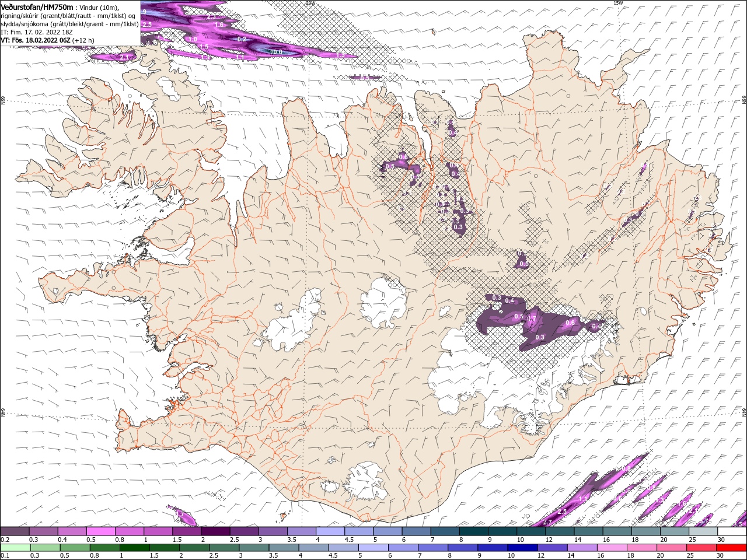
Task: Click the 64N latitude label on the right edge
Action: [x=744, y=412]
